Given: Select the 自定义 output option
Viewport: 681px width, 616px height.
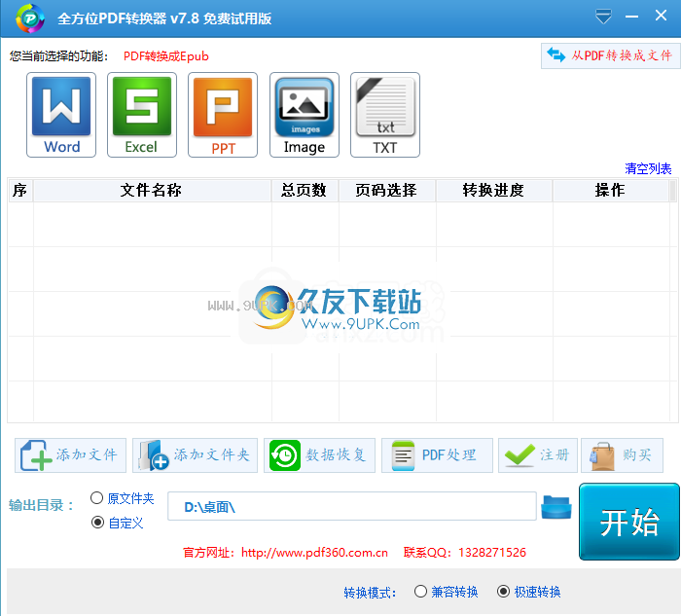Looking at the screenshot, I should [x=118, y=523].
